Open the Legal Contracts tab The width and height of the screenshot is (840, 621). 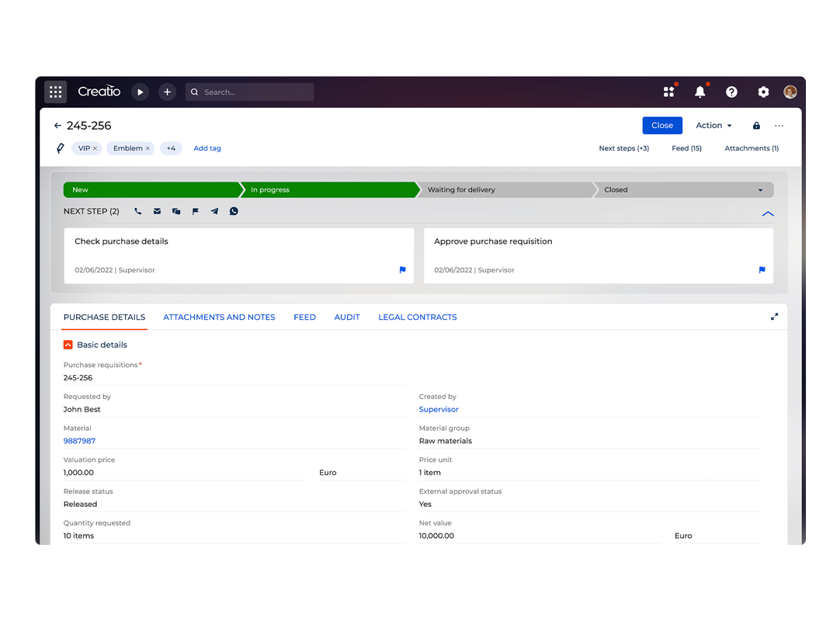click(x=417, y=317)
